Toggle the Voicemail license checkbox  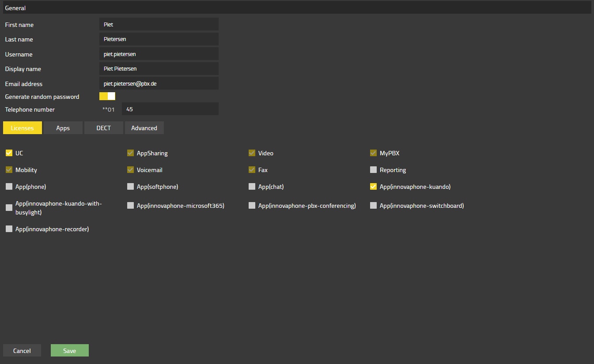point(130,170)
